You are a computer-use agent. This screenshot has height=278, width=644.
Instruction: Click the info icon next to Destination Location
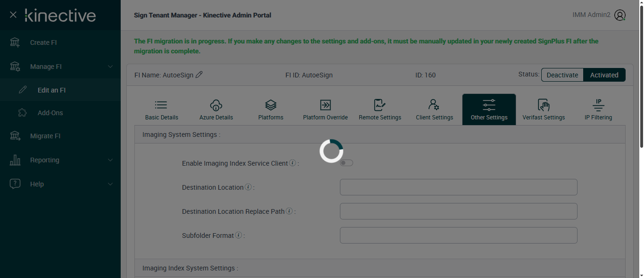pyautogui.click(x=248, y=187)
